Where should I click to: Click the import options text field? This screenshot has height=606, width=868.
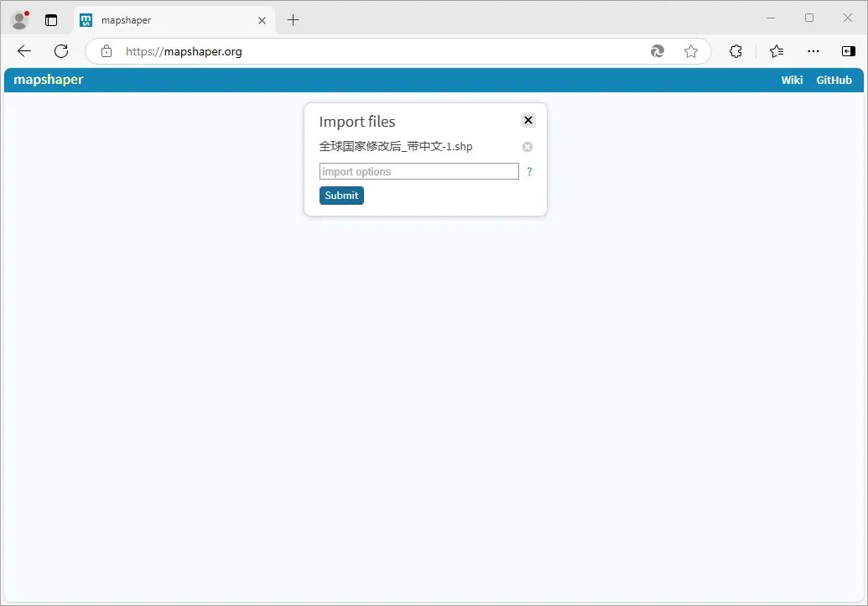coord(419,171)
